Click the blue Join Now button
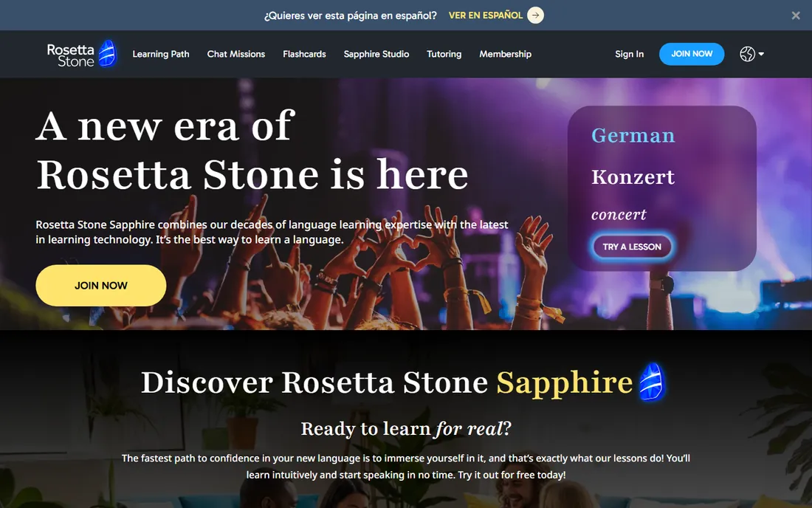 click(692, 54)
